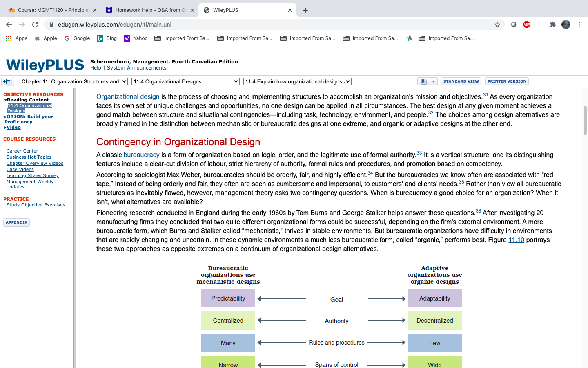This screenshot has height=368, width=588.
Task: Open the 11.4 Explain objective dropdown
Action: pyautogui.click(x=297, y=82)
